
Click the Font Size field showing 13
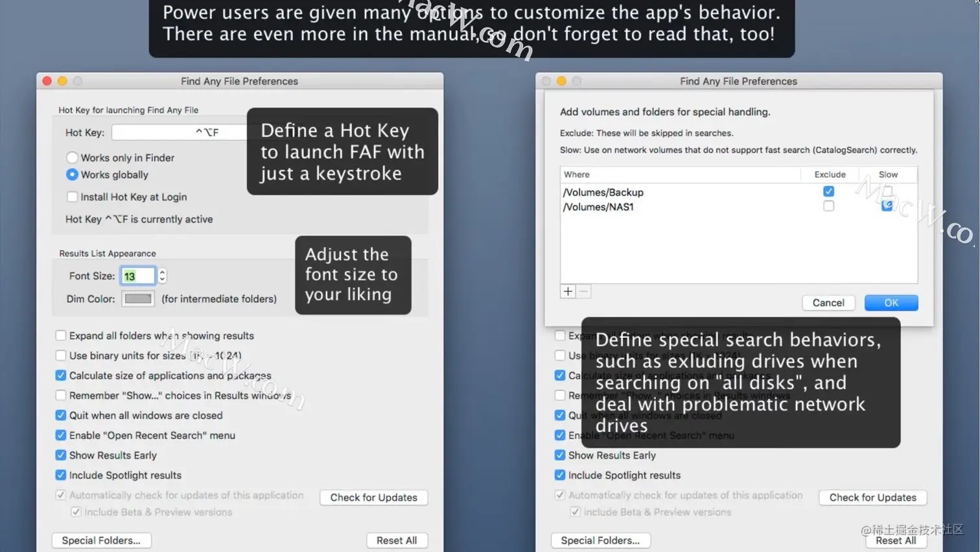pos(137,276)
